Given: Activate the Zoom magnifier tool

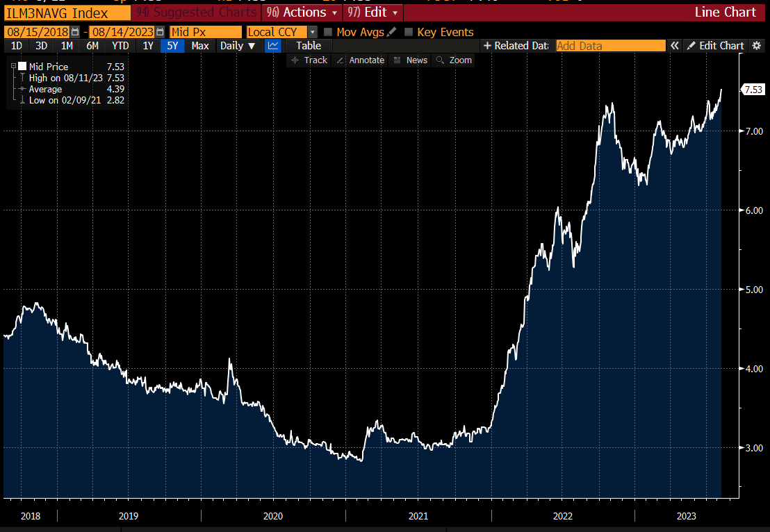Looking at the screenshot, I should pyautogui.click(x=454, y=60).
